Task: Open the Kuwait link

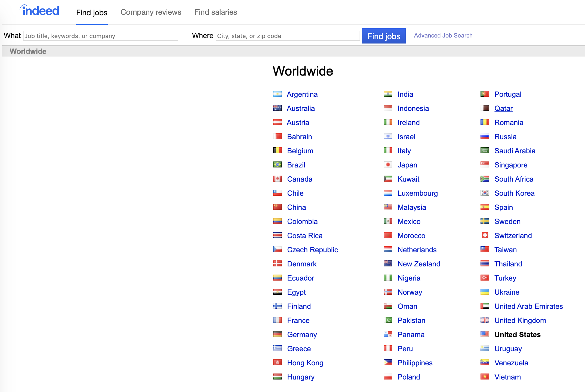Action: click(x=408, y=179)
